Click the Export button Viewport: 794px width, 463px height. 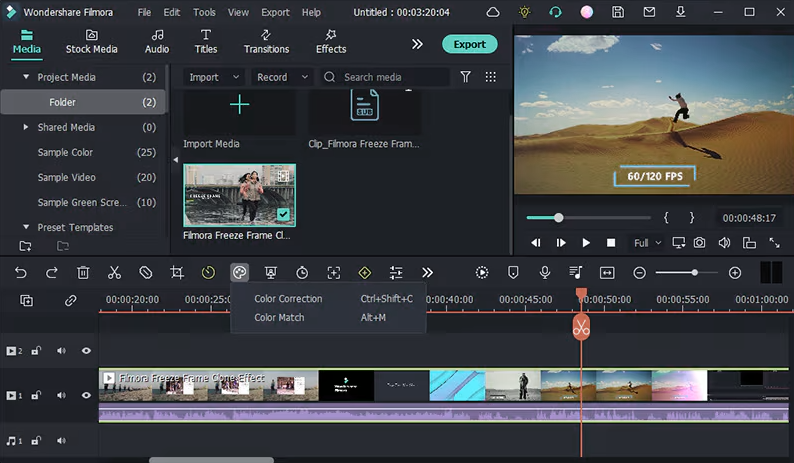469,44
